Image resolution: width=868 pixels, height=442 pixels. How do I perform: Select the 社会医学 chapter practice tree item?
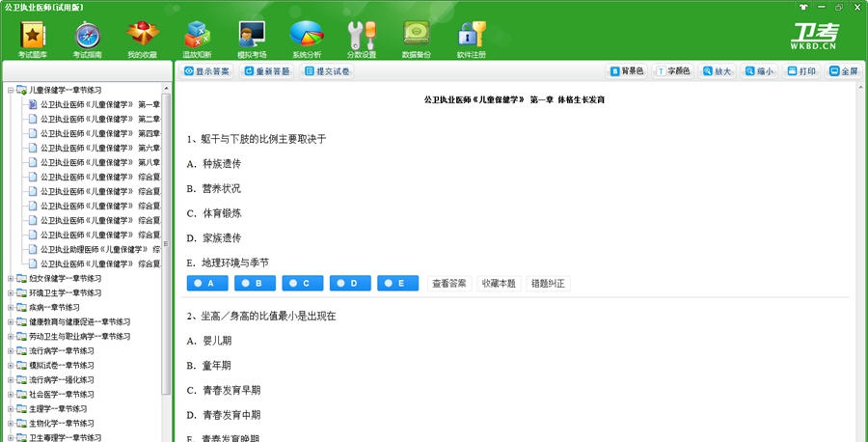(x=64, y=395)
